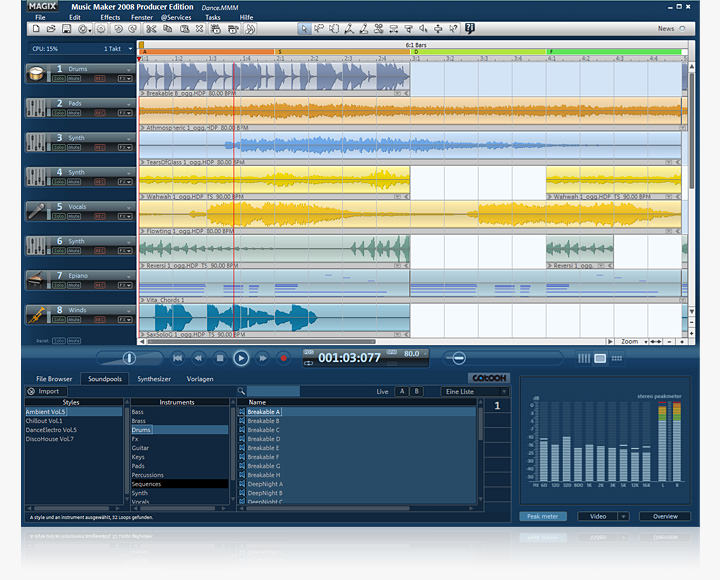Open the Edit menu
Screen dimensions: 720x580
coord(75,17)
